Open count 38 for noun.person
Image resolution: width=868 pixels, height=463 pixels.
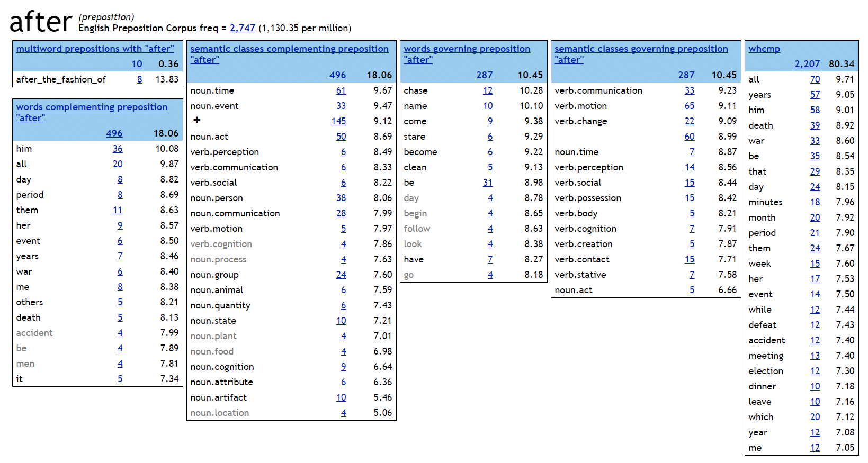click(x=341, y=198)
